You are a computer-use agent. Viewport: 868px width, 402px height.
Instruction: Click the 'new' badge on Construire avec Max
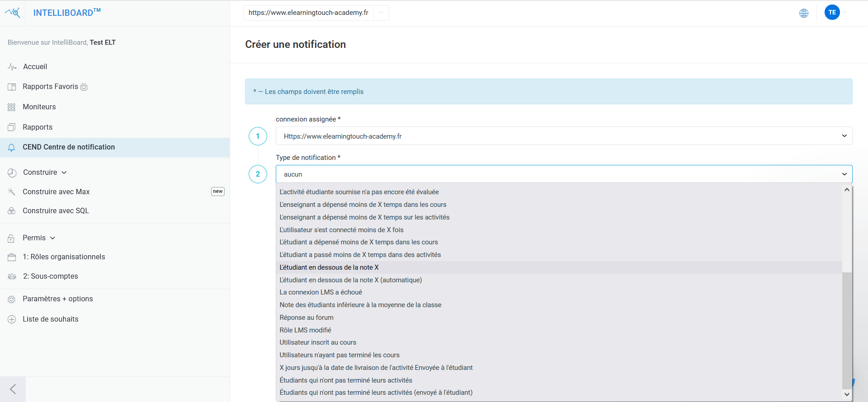(x=217, y=192)
